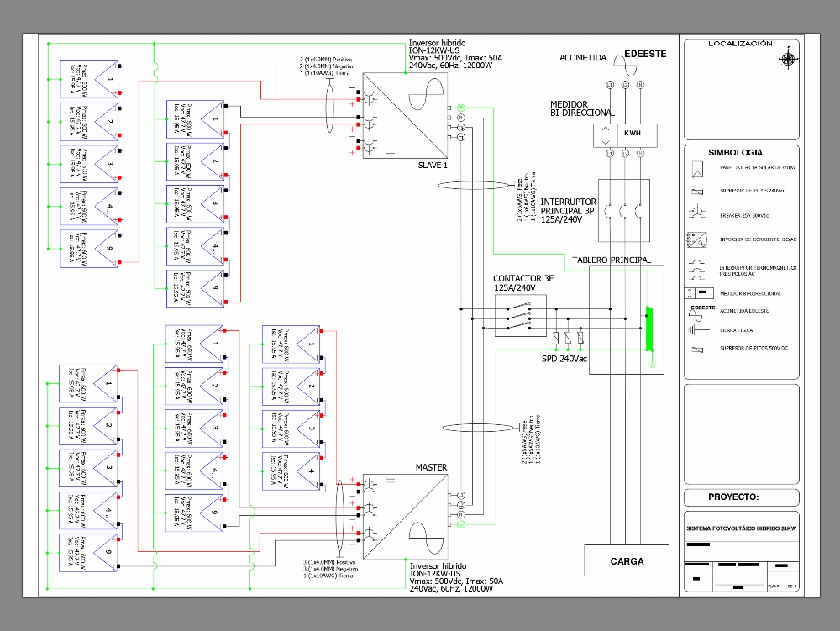Select the green ground terminal on MASTER output
Screen dimensions: 840x631
[x=461, y=524]
